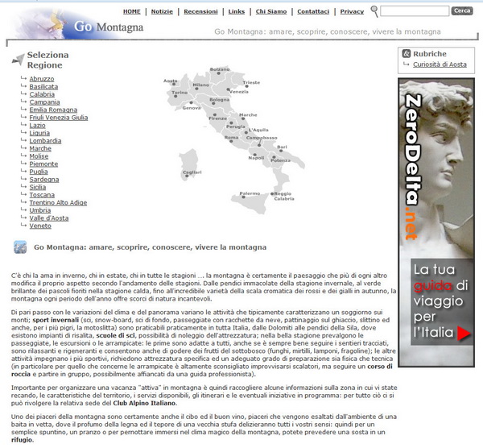Click Bolzano on the Italy map
Screen dimensions: 483x448
coord(220,69)
